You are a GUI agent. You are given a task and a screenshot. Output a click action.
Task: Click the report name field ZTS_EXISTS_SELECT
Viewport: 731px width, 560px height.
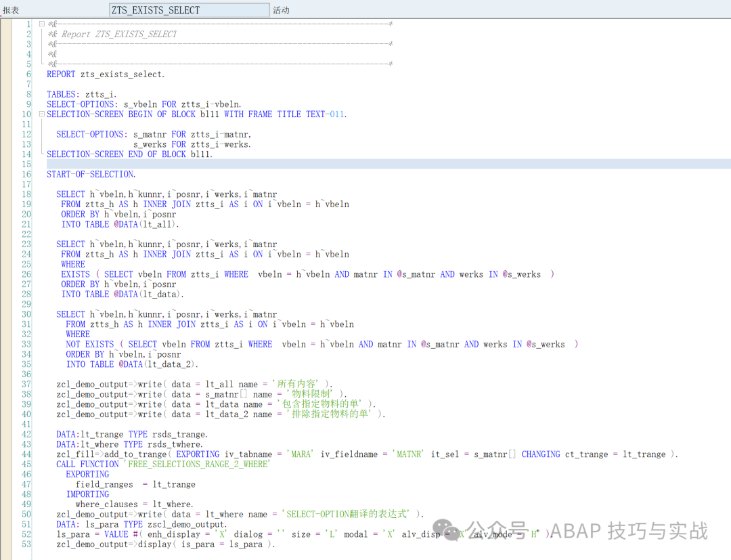point(190,9)
